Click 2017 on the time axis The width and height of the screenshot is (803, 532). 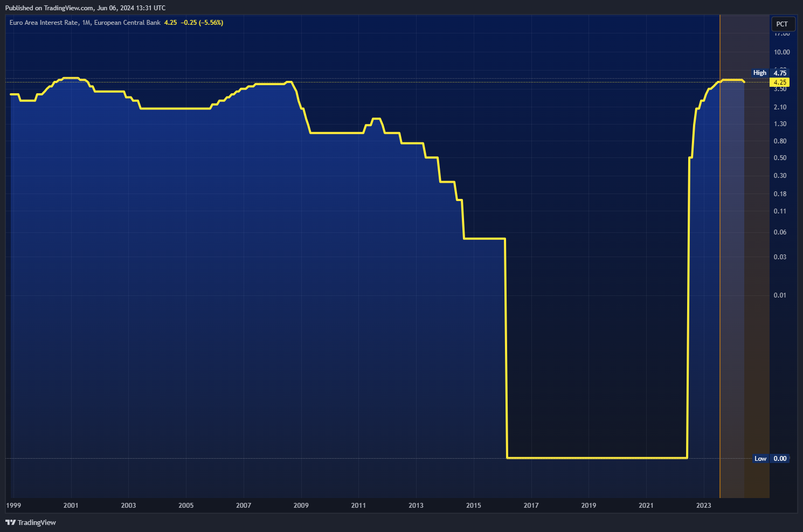[531, 506]
